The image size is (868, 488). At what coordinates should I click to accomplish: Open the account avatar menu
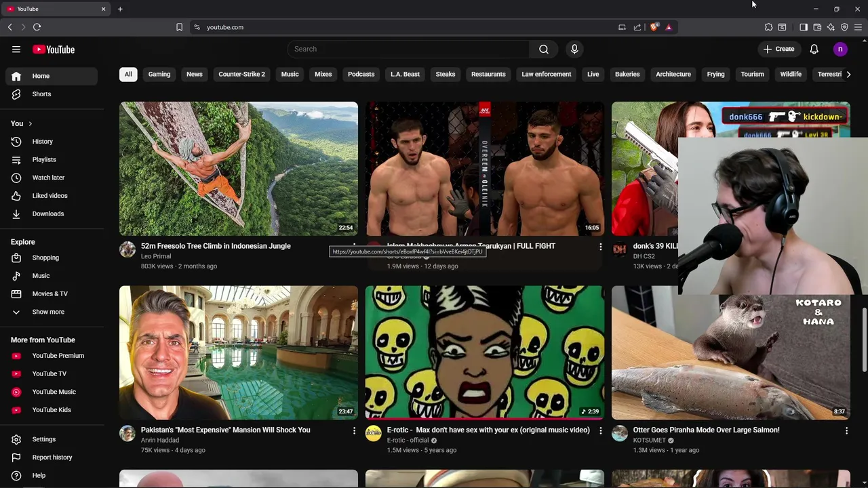(840, 49)
